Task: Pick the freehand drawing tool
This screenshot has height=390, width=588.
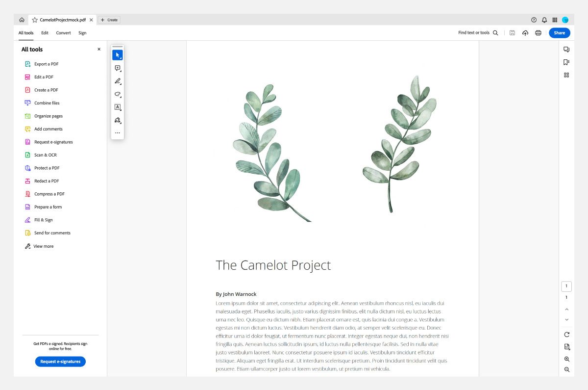Action: (x=117, y=94)
